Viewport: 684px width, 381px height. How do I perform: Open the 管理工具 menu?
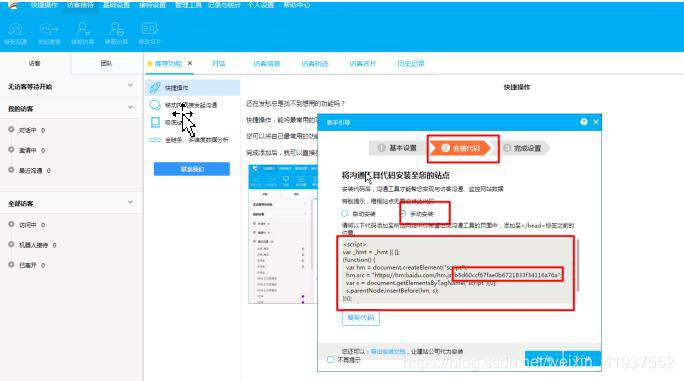coord(188,5)
